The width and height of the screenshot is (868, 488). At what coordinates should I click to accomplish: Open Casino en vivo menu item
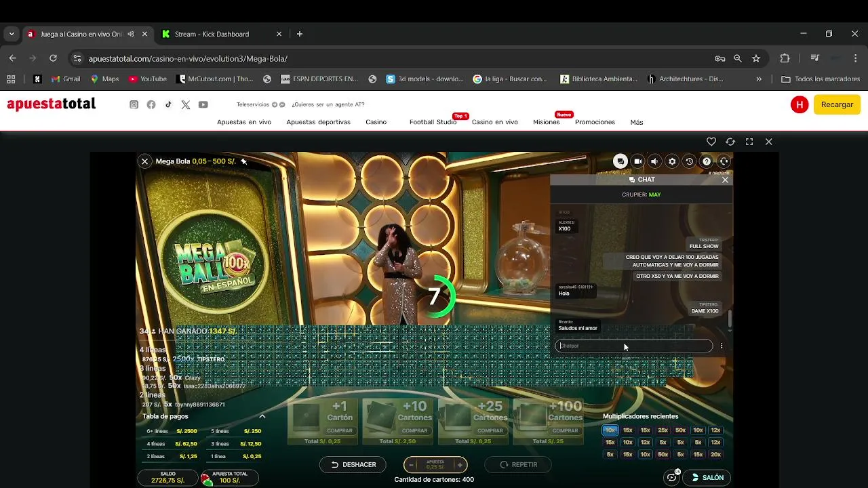tap(494, 122)
